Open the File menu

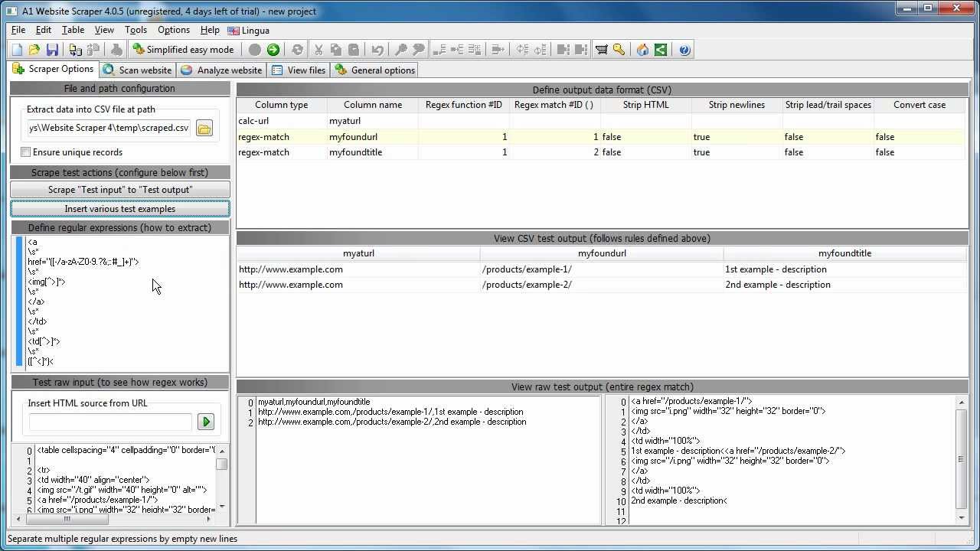(18, 30)
